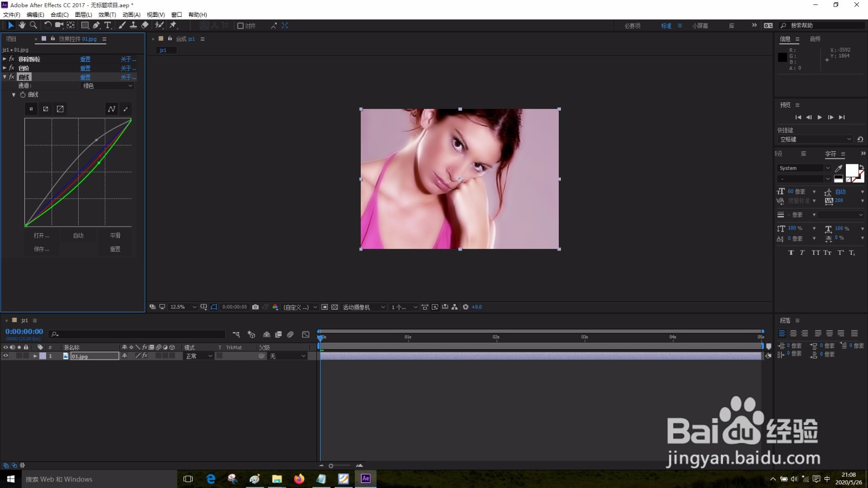Open the 动画(A) menu
Image resolution: width=868 pixels, height=488 pixels.
click(x=131, y=15)
